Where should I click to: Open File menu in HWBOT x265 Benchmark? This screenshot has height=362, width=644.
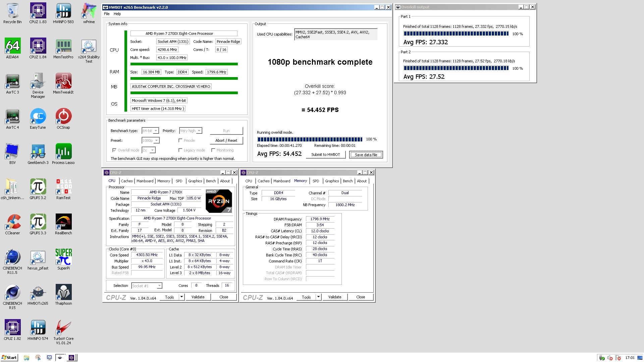[x=107, y=14]
